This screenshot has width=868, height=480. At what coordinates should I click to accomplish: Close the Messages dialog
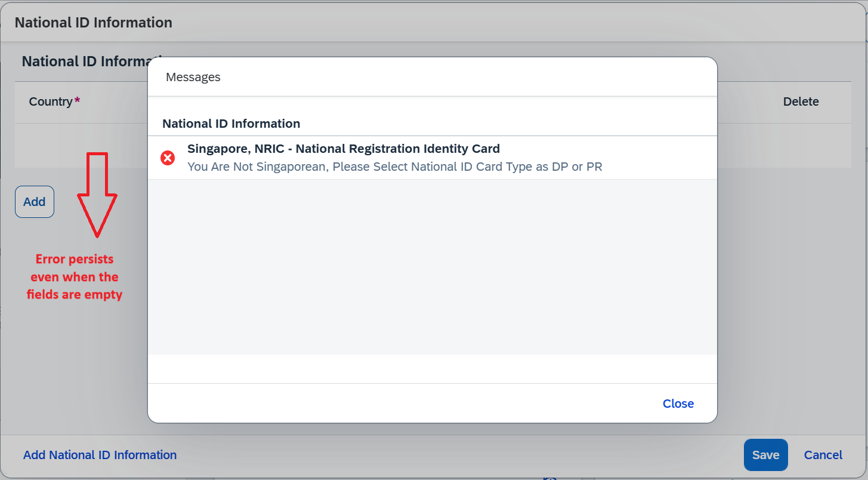tap(678, 404)
